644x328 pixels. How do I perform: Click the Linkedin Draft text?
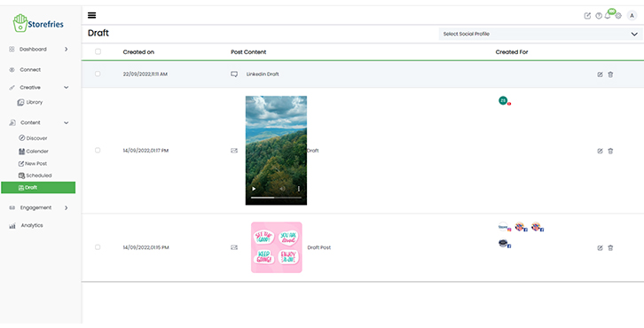[x=263, y=74]
